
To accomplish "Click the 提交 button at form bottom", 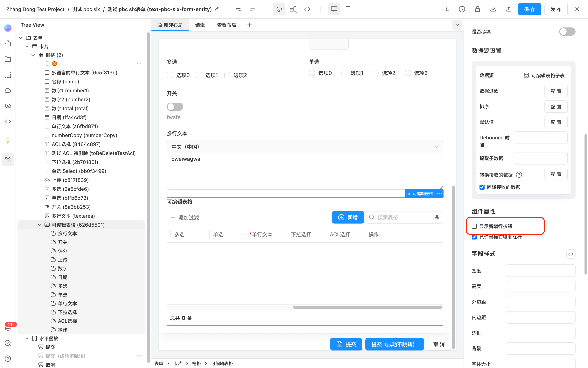I will (x=346, y=344).
